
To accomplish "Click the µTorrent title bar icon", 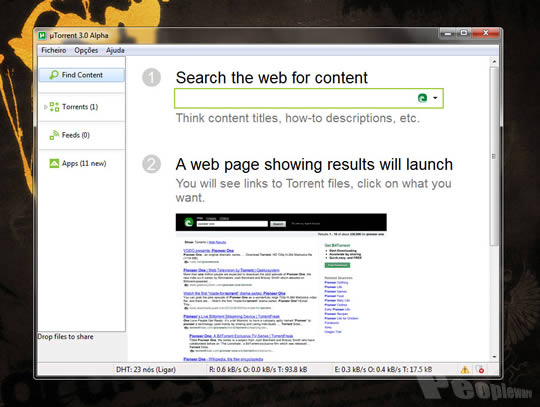I will click(x=42, y=35).
